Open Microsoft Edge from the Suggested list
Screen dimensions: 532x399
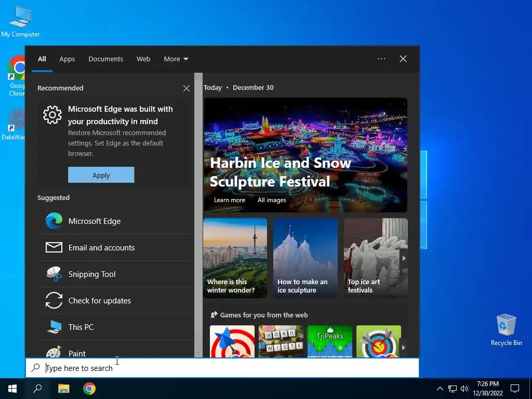(x=114, y=221)
